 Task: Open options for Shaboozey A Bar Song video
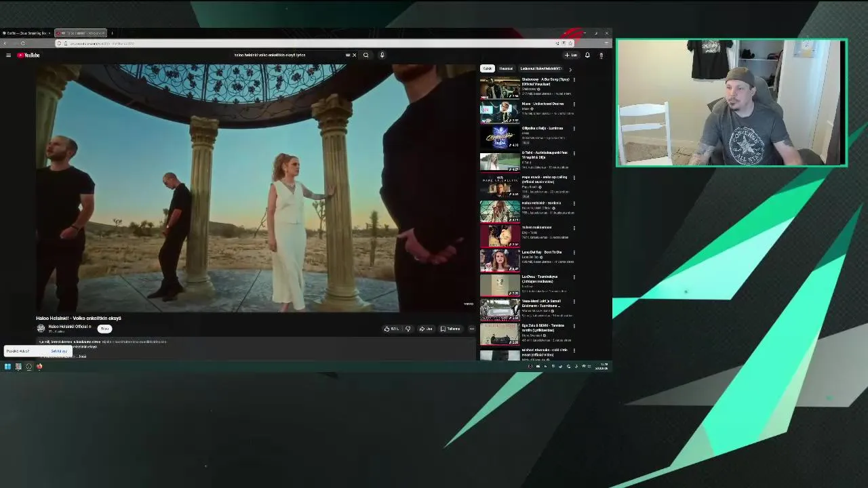[574, 80]
